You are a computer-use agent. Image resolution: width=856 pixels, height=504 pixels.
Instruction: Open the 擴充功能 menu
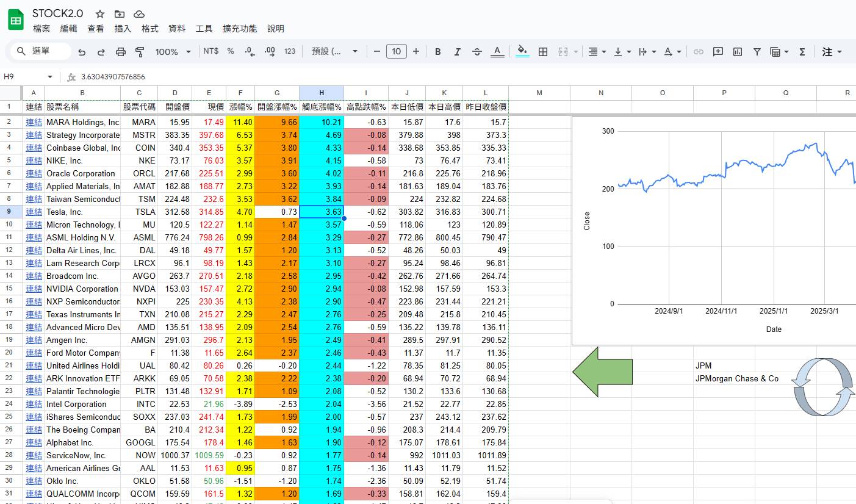click(x=240, y=29)
